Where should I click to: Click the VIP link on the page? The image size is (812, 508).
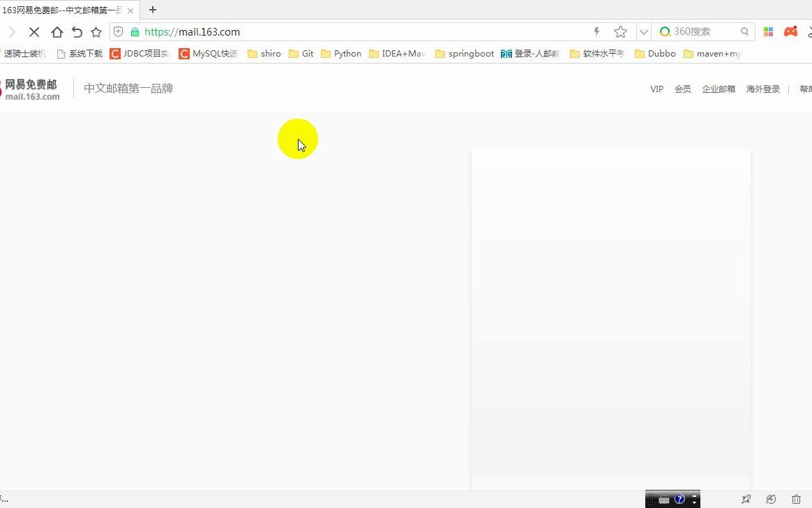[x=656, y=89]
